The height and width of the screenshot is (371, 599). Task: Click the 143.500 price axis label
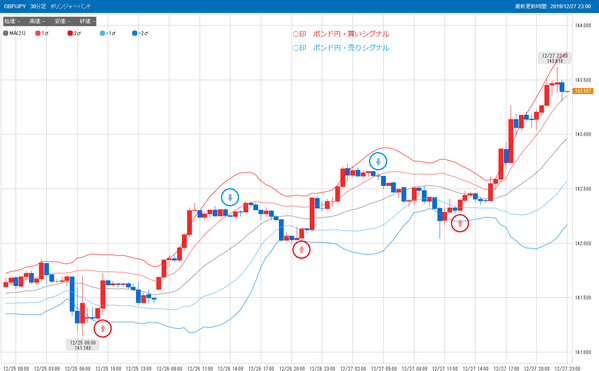[583, 80]
